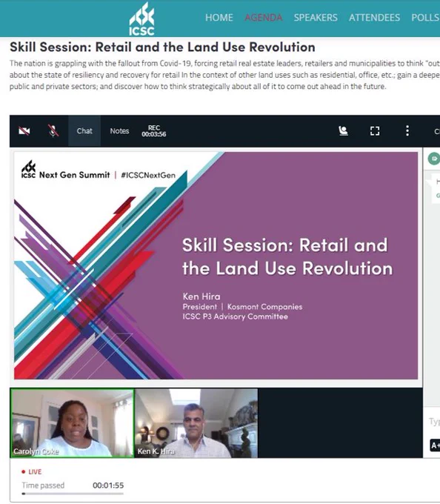The height and width of the screenshot is (504, 440).
Task: Open the HOME page
Action: pyautogui.click(x=219, y=17)
